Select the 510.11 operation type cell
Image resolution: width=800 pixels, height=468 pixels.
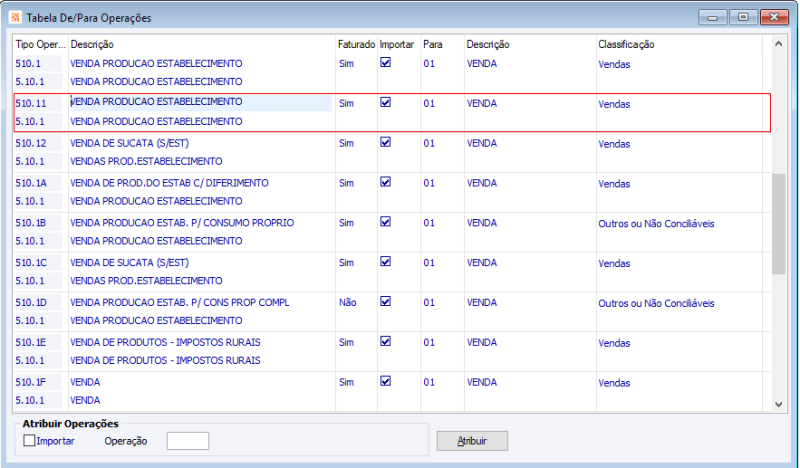click(38, 103)
